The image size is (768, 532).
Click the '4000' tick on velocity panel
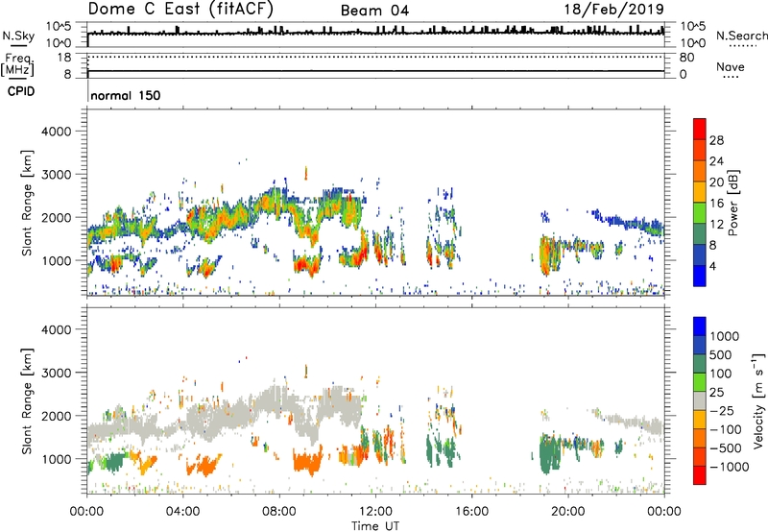[x=56, y=330]
